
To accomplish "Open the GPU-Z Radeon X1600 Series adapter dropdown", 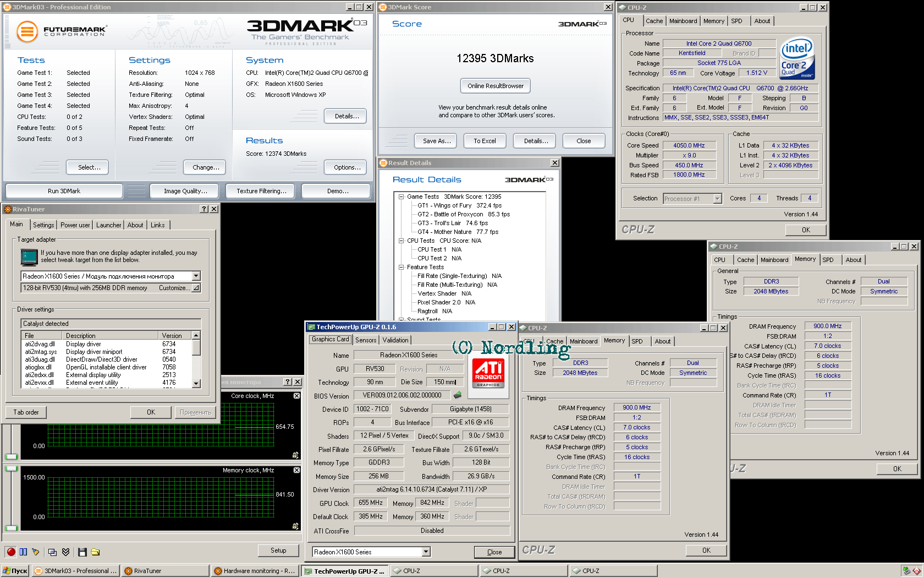I will click(x=426, y=552).
